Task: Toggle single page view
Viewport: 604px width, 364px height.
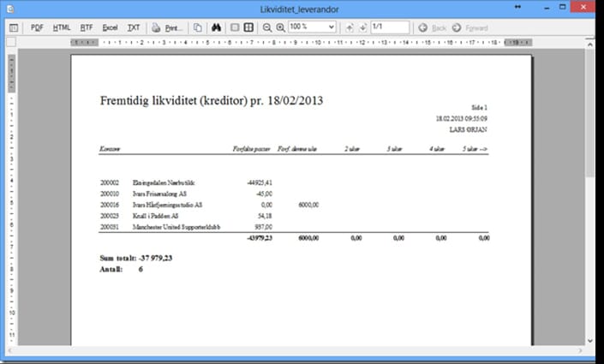Action: (x=235, y=27)
